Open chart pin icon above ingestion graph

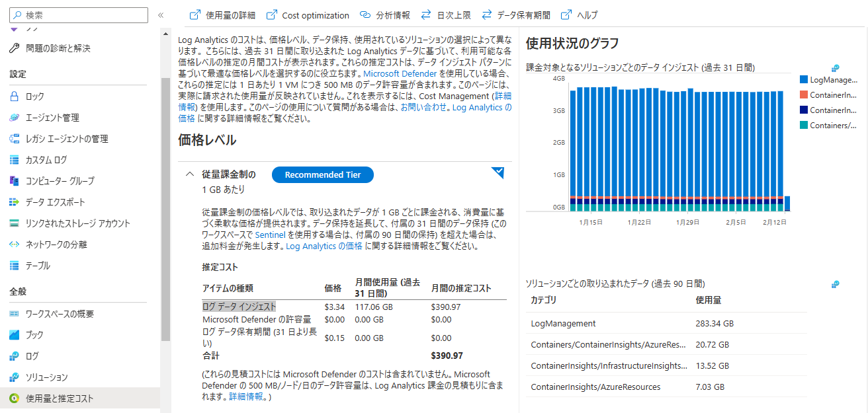click(835, 68)
